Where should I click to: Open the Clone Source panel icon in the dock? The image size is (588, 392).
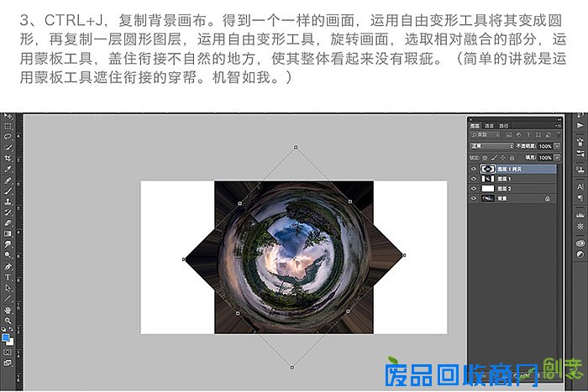pyautogui.click(x=580, y=170)
